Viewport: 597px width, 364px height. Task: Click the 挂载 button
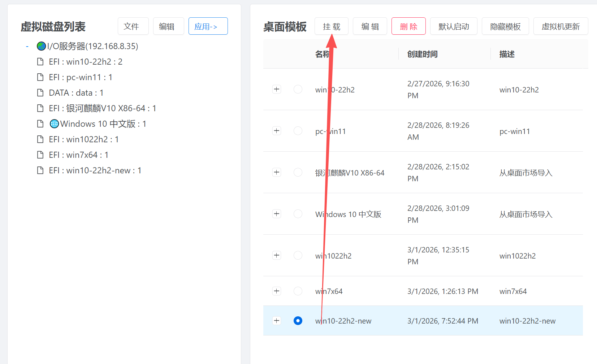point(331,26)
